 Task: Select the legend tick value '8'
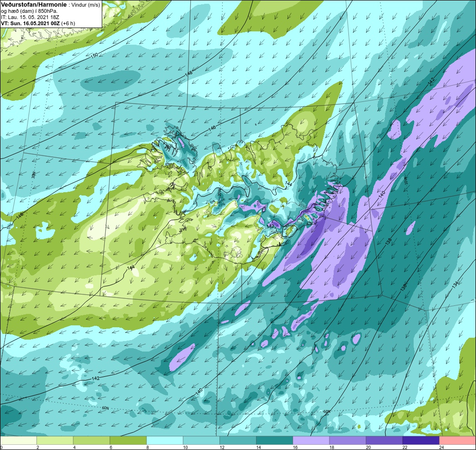coord(148,447)
